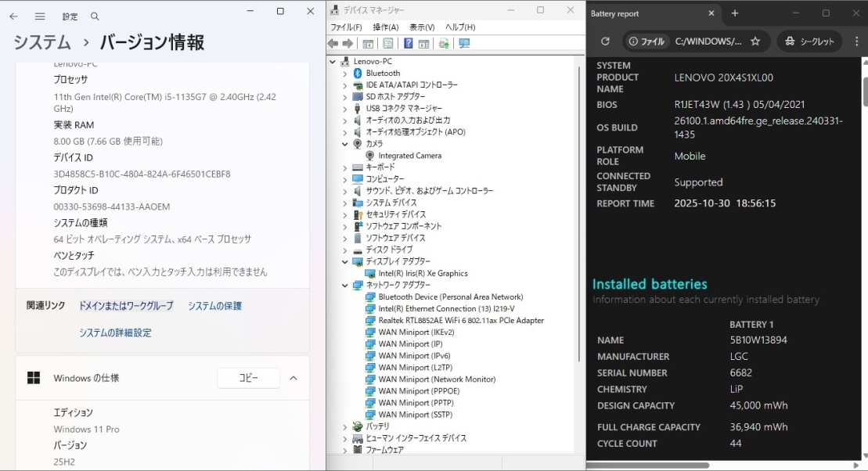Open the 表示(V) menu
This screenshot has width=868, height=471.
click(x=422, y=27)
